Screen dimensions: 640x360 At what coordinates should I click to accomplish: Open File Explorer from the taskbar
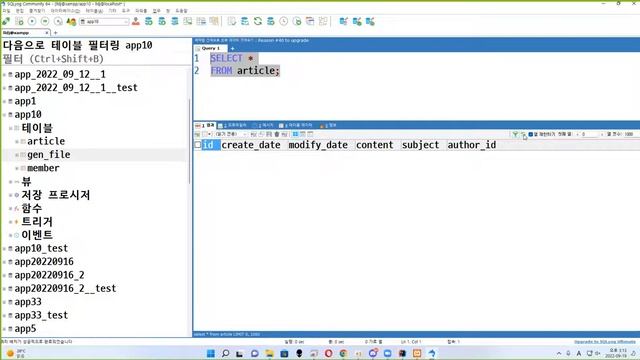[269, 353]
